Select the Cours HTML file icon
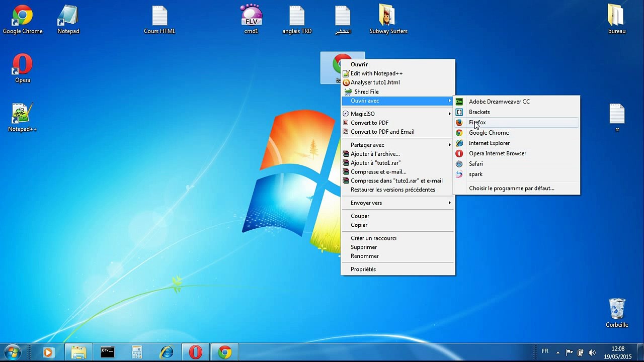This screenshot has width=644, height=362. coord(159,20)
